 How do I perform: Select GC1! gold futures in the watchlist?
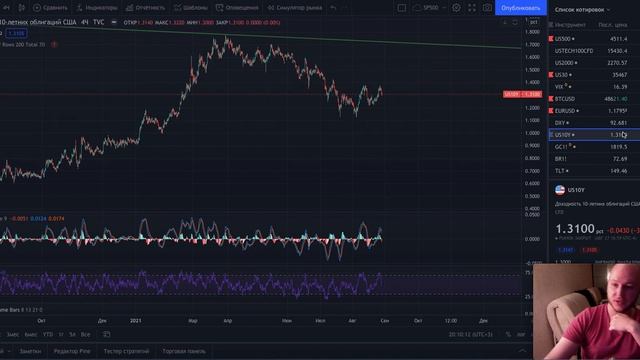594,147
